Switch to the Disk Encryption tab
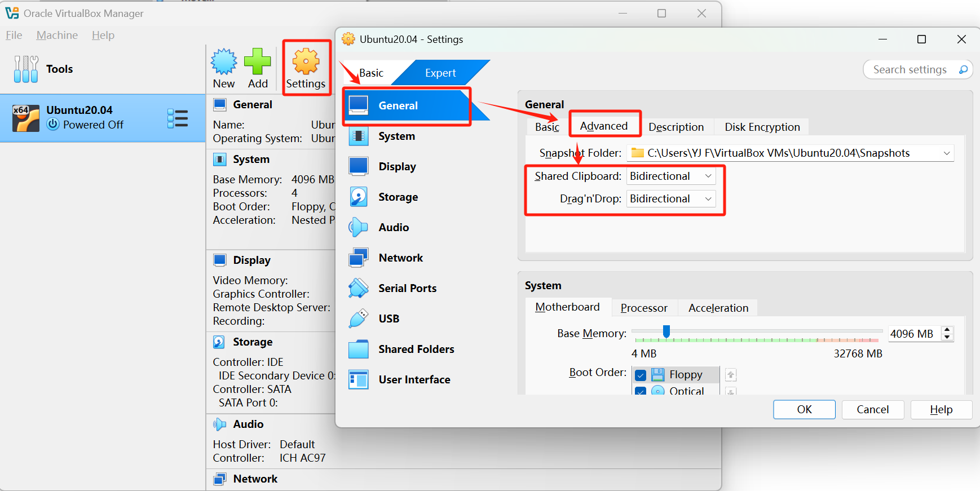Viewport: 980px width, 491px height. click(762, 127)
